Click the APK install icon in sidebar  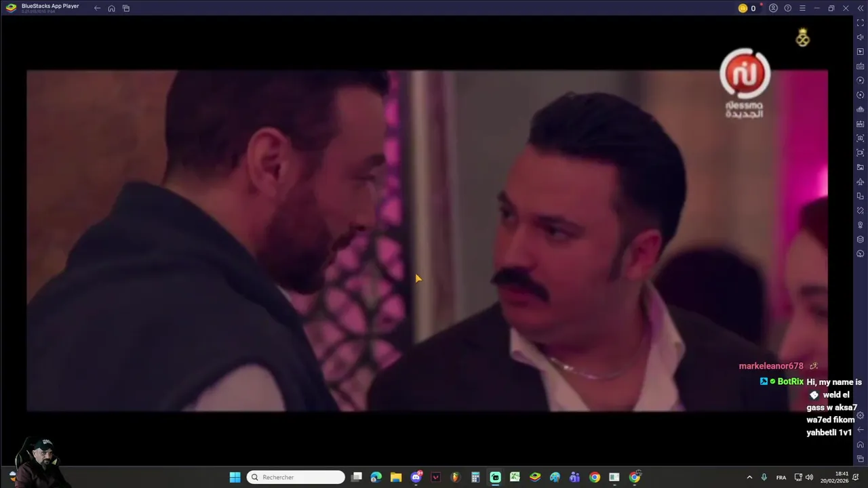pyautogui.click(x=861, y=124)
